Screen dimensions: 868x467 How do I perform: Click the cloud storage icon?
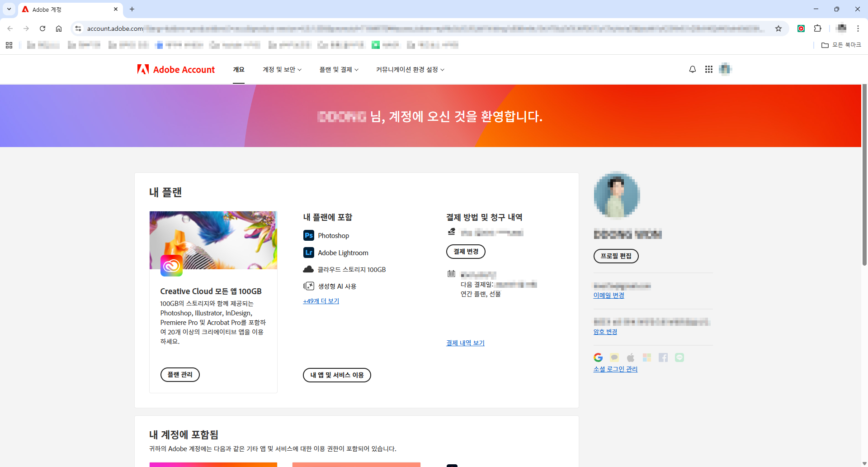coord(308,269)
